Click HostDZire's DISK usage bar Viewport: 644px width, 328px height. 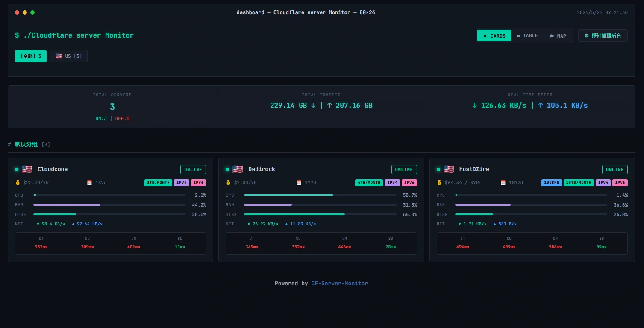pos(531,214)
